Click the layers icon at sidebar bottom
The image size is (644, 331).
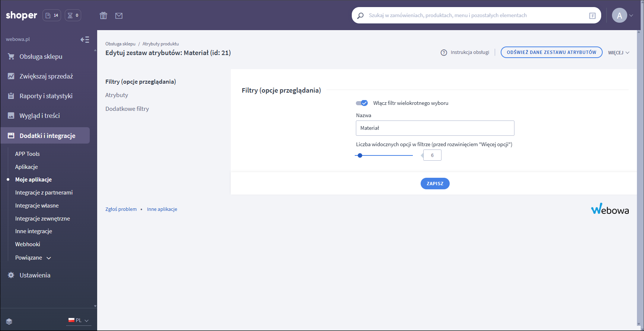[9, 321]
